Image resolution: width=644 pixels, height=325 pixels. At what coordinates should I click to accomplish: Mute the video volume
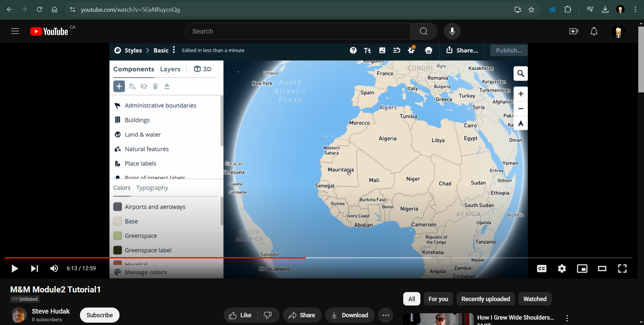54,269
